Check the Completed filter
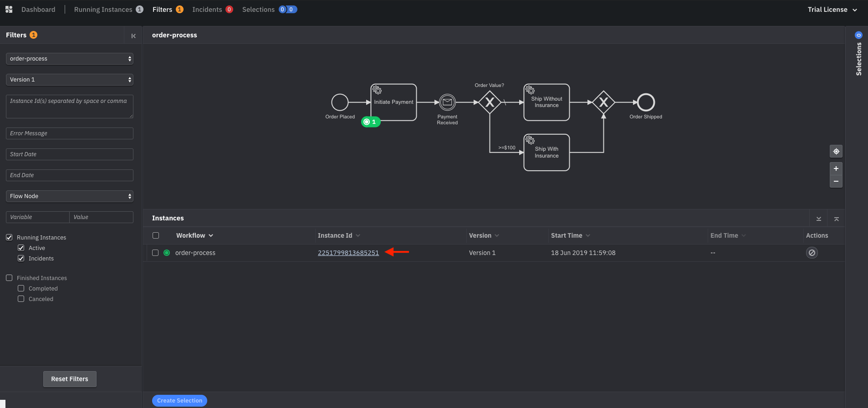 coord(21,288)
